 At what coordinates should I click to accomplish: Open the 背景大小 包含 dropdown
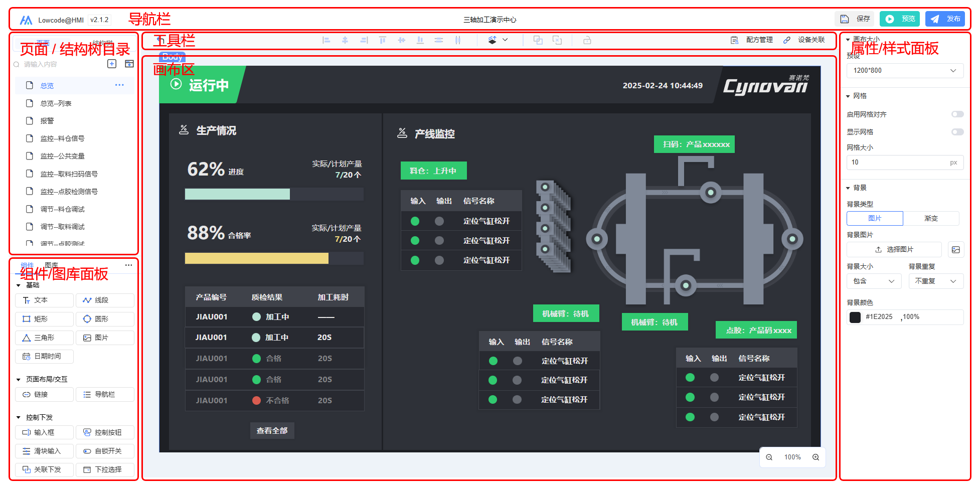click(x=873, y=281)
